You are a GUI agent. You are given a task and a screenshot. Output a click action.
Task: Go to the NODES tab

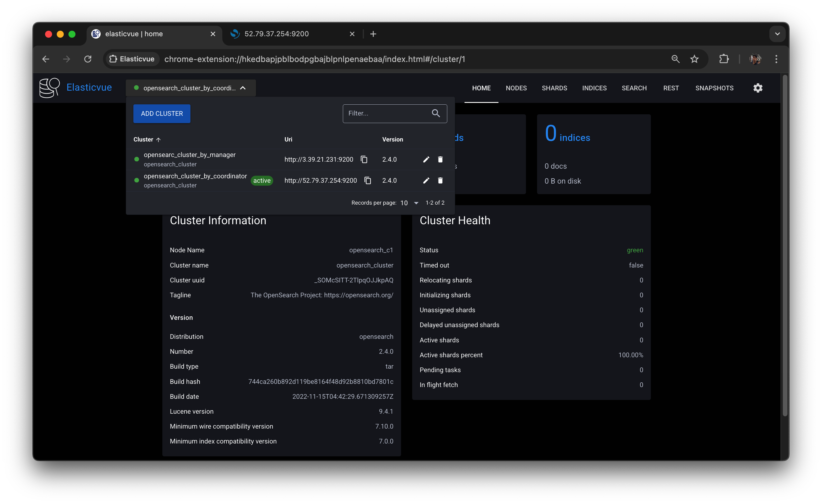pyautogui.click(x=516, y=88)
